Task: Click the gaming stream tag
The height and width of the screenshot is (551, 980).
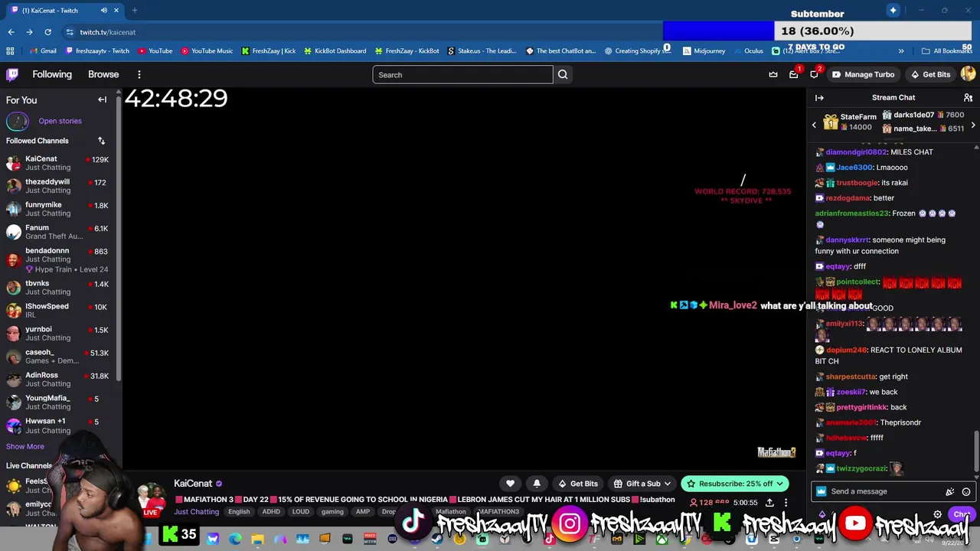Action: coord(332,512)
